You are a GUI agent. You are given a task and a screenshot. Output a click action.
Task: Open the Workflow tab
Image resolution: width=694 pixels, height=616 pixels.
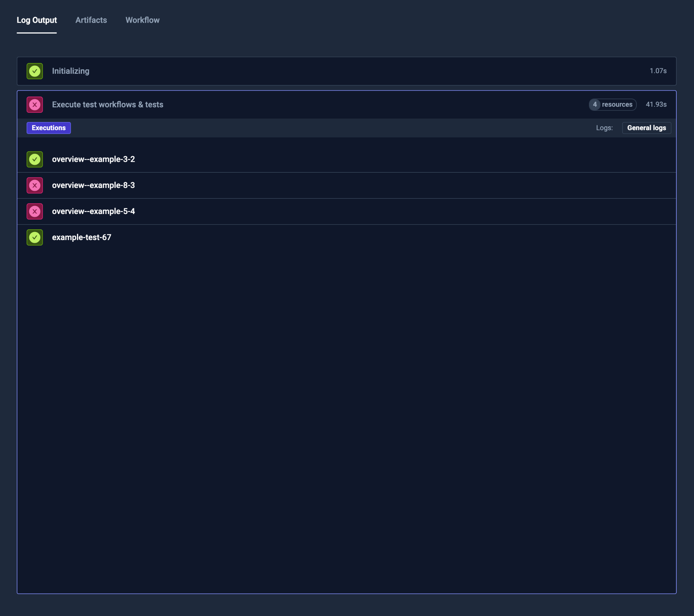142,20
